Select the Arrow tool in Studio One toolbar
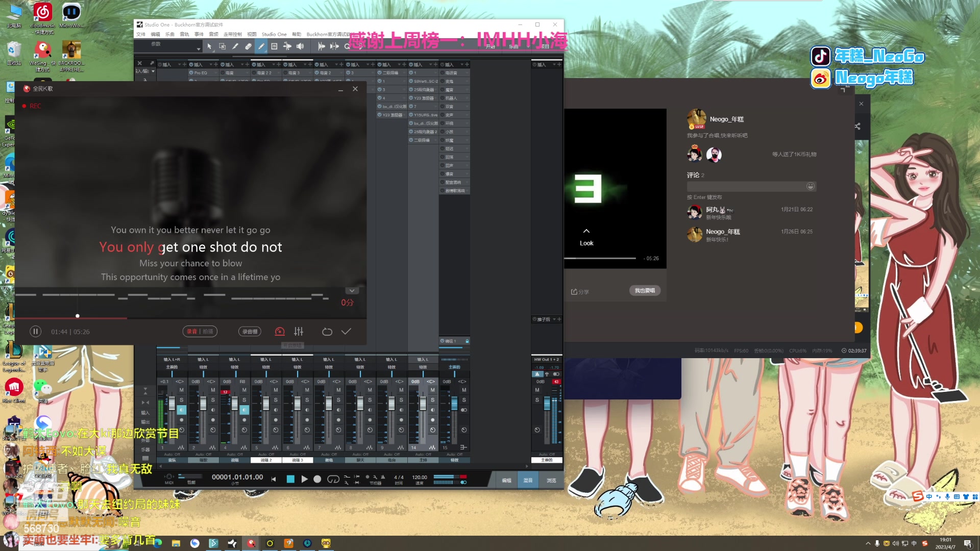The width and height of the screenshot is (980, 551). 209,46
